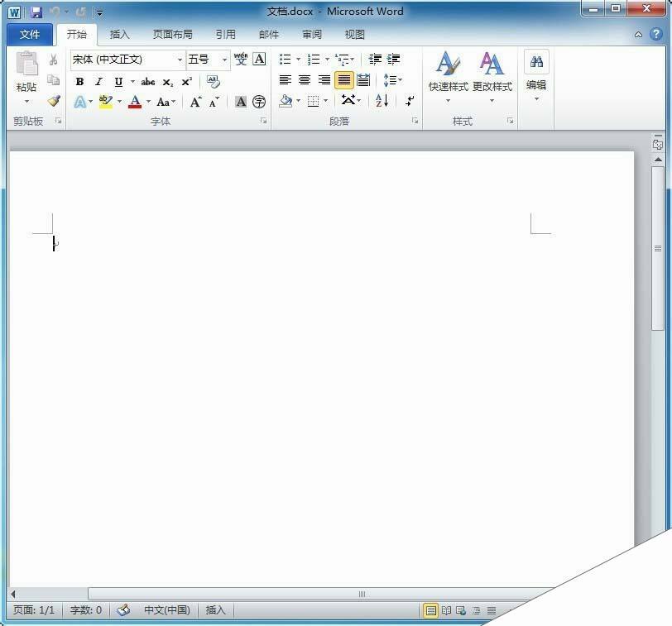Screen dimensions: 672x626
Task: Customize Quick Access Toolbar dropdown
Action: click(x=99, y=13)
